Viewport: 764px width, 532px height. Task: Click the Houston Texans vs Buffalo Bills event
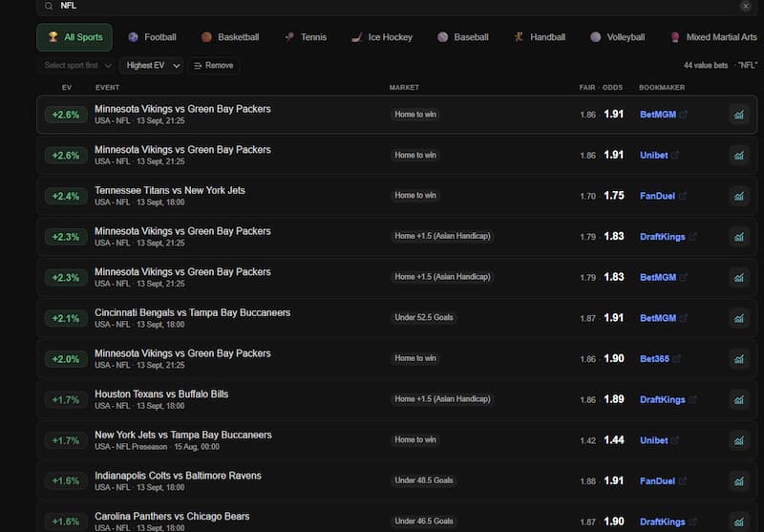[x=161, y=394]
